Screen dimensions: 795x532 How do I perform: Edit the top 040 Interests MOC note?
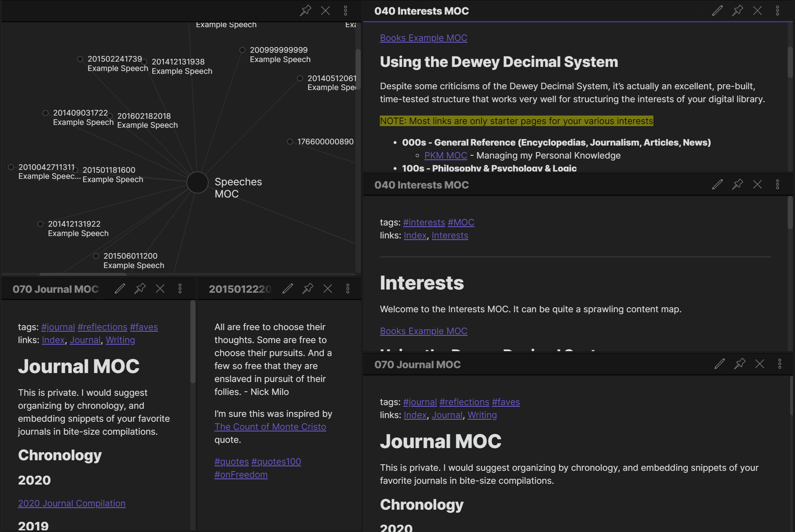[x=717, y=11]
